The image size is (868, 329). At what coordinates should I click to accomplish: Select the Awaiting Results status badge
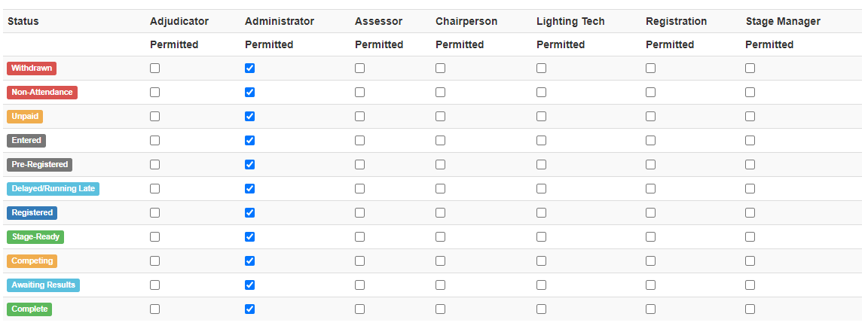click(43, 285)
